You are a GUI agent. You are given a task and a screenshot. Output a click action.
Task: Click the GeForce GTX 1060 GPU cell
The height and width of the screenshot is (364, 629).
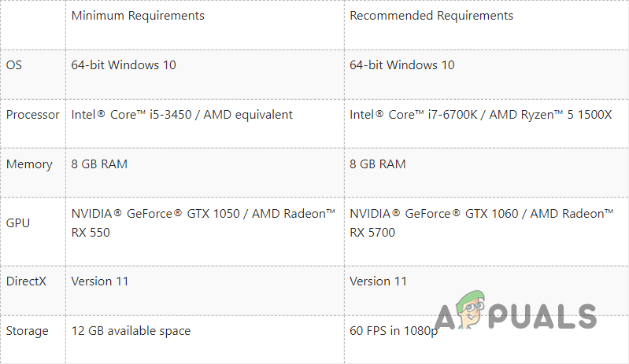click(x=482, y=222)
